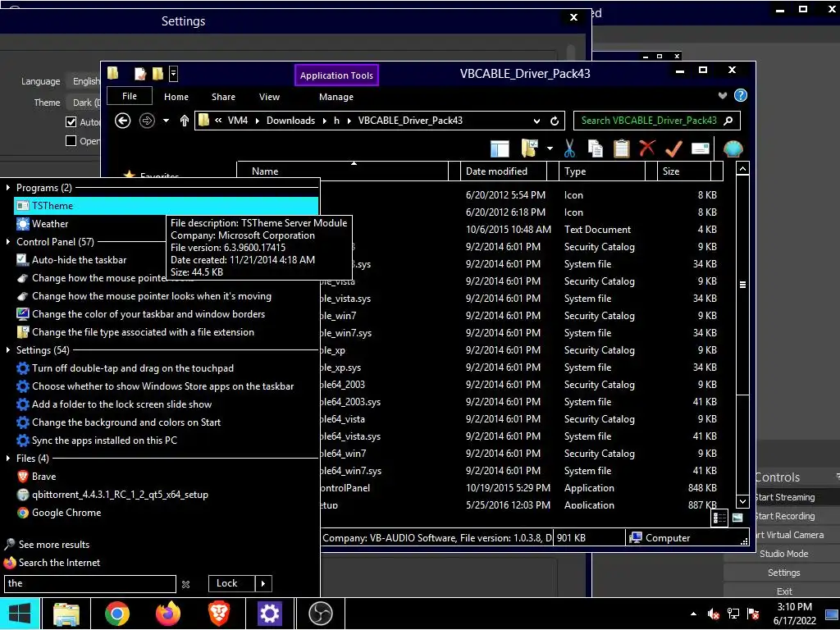Toggle the preview pane toolbar icon
The width and height of the screenshot is (840, 630).
tap(500, 149)
